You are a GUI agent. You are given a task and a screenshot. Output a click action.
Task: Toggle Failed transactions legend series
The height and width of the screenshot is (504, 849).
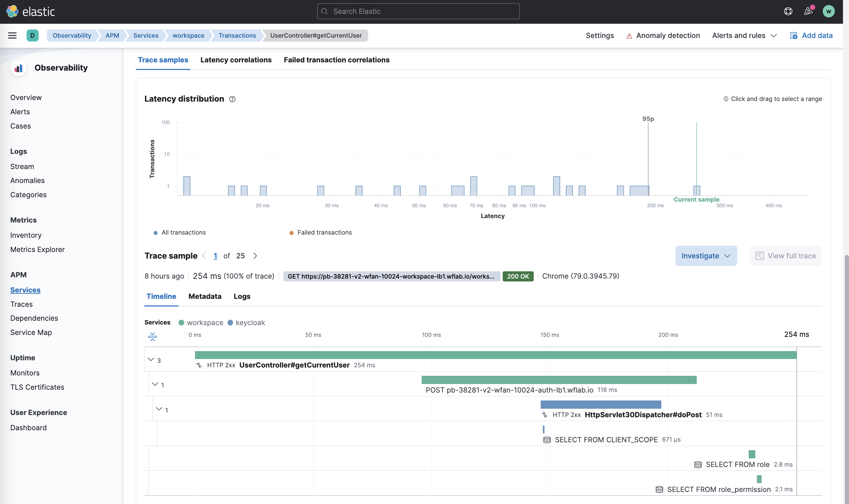(321, 233)
